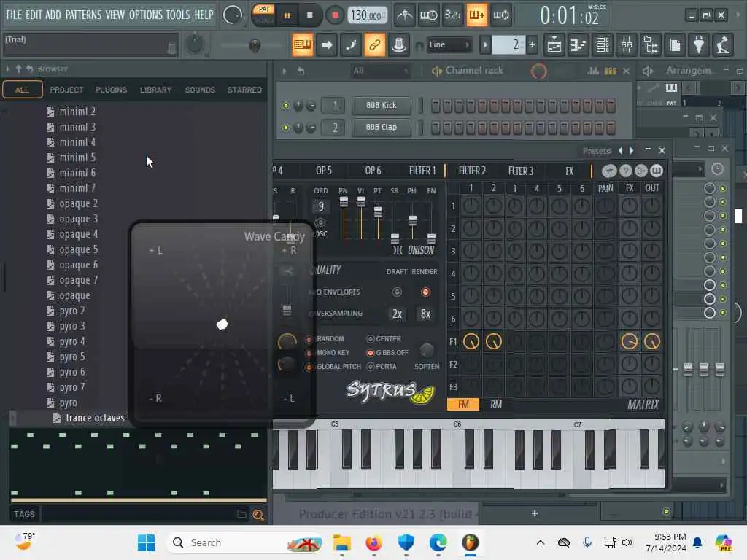Select the PLUGINS browser tab

click(111, 90)
